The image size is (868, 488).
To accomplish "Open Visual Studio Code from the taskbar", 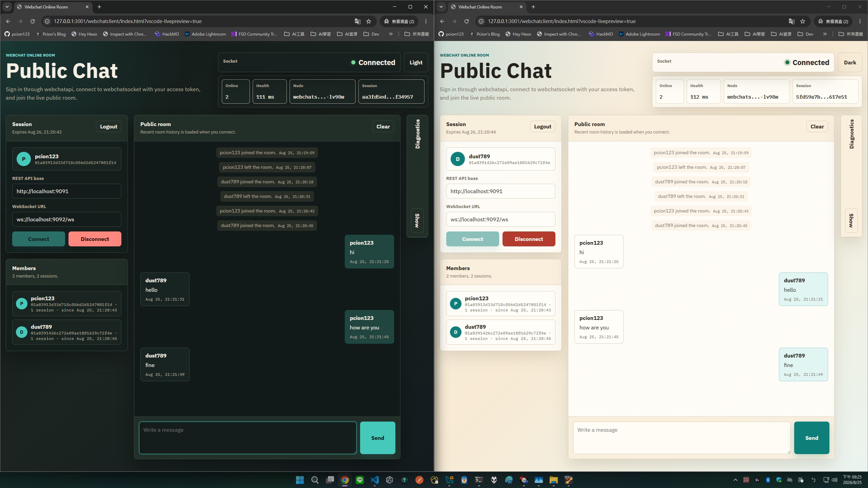I will 375,480.
